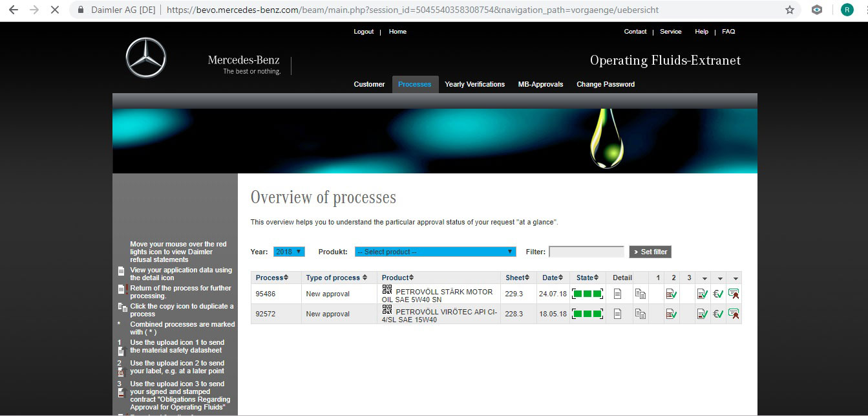Open the FAQ link
Image resolution: width=868 pixels, height=416 pixels.
728,32
